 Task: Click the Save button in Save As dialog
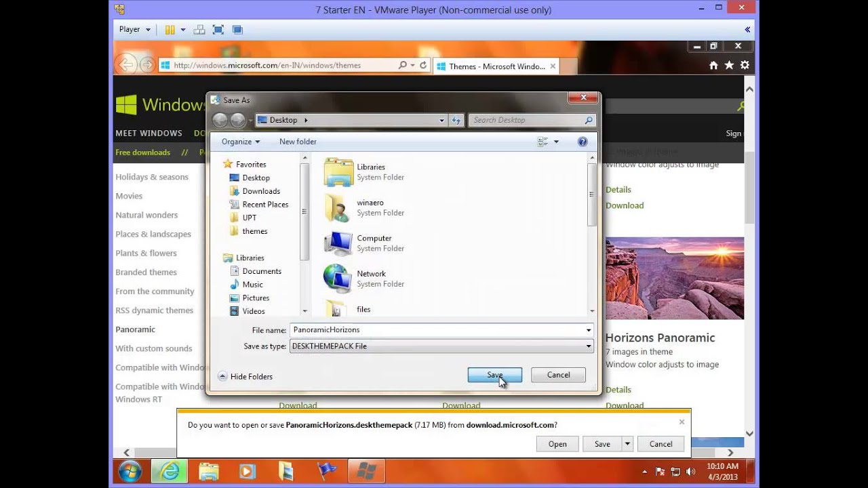[x=494, y=375]
